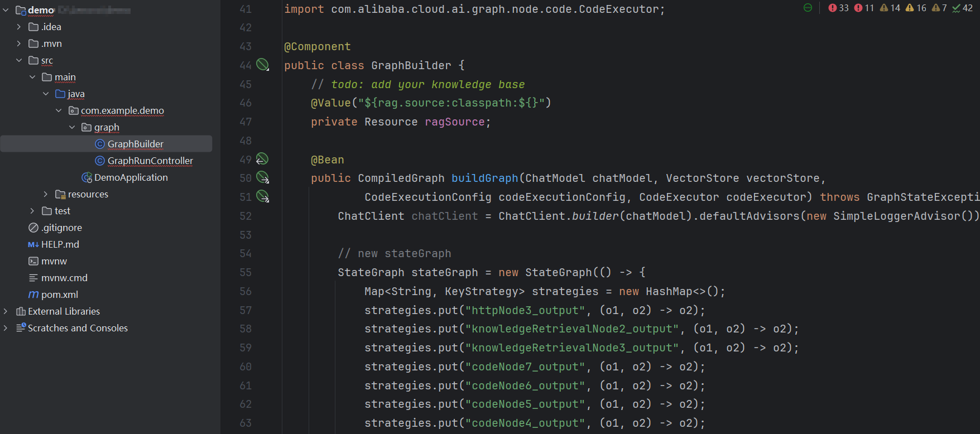
Task: Click the buildGraph method name
Action: [x=485, y=178]
